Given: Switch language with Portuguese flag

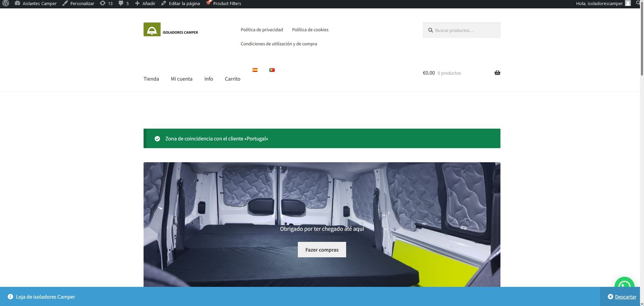Looking at the screenshot, I should coord(272,70).
